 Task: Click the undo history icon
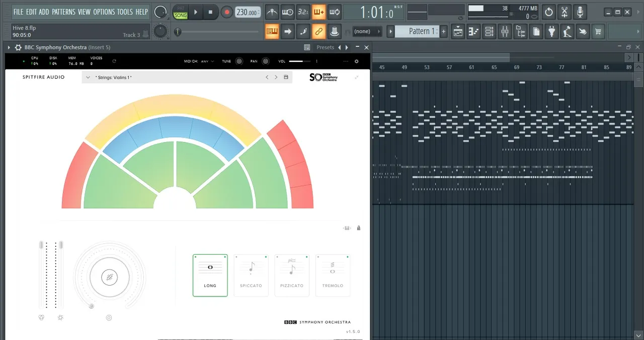point(549,12)
